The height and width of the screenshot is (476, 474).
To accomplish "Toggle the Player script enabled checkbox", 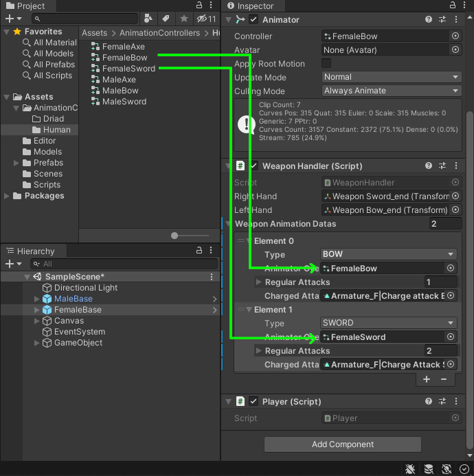I will click(253, 401).
